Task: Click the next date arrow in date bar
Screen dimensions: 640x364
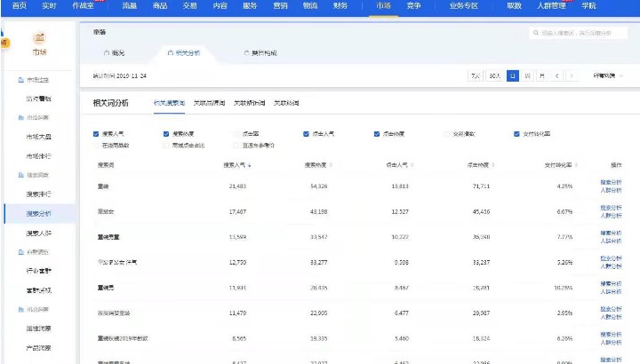Action: (x=571, y=76)
